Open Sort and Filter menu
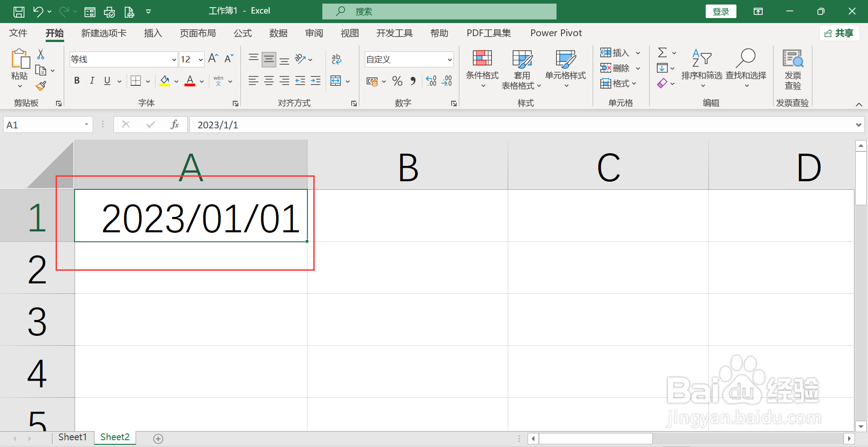Image resolution: width=868 pixels, height=447 pixels. [702, 69]
